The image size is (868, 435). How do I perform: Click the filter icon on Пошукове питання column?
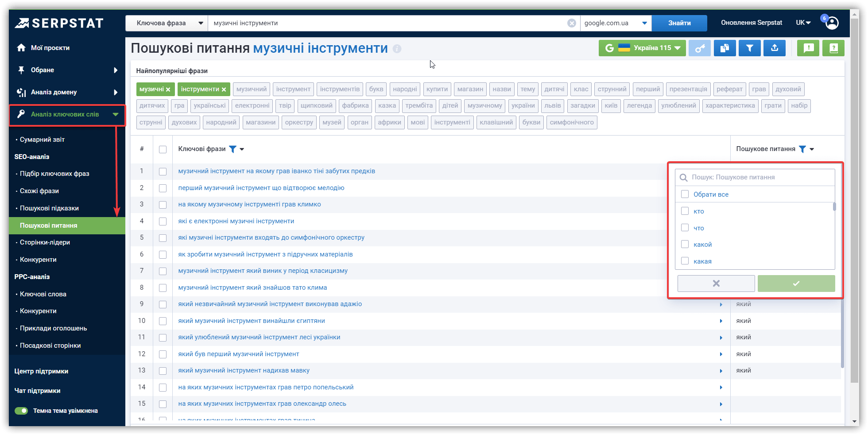click(802, 149)
